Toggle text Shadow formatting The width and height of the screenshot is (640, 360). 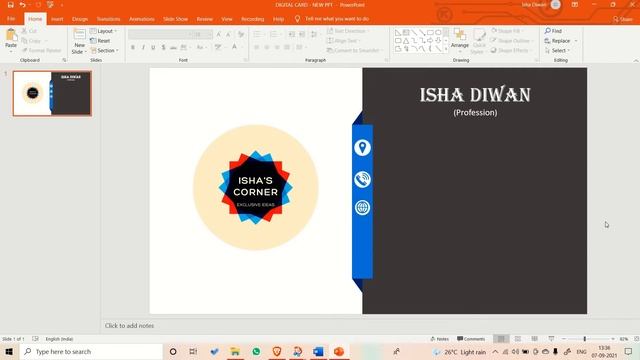tap(163, 48)
